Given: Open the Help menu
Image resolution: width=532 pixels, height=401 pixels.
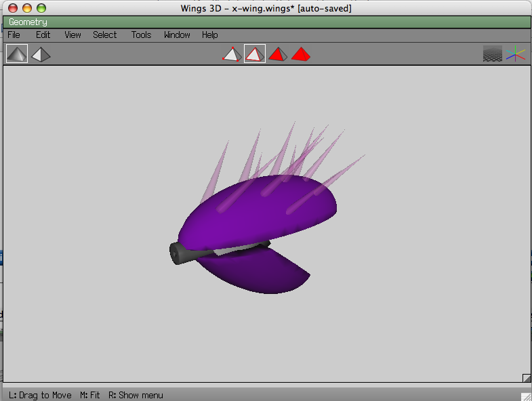Looking at the screenshot, I should pyautogui.click(x=210, y=35).
